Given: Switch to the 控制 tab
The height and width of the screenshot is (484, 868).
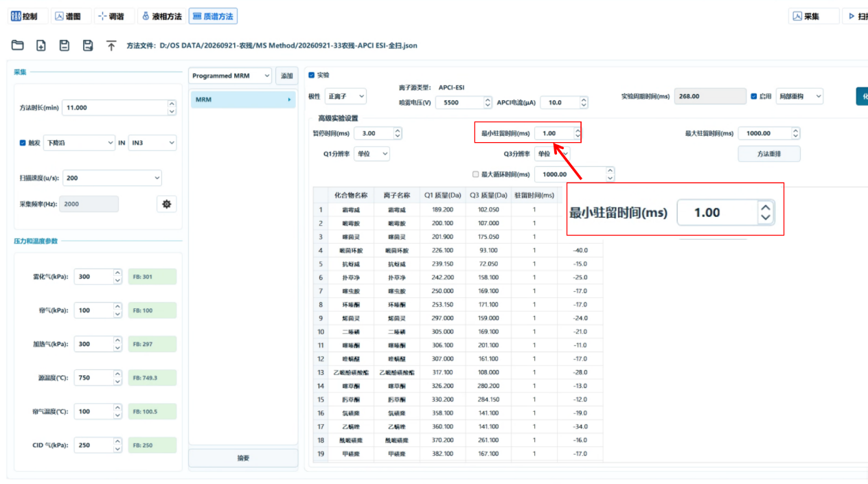Looking at the screenshot, I should tap(29, 16).
